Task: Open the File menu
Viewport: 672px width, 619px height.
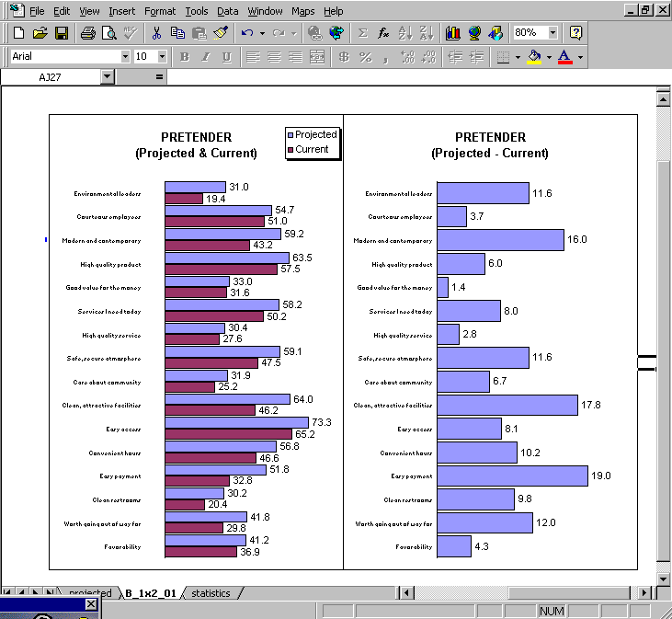Action: (x=37, y=11)
